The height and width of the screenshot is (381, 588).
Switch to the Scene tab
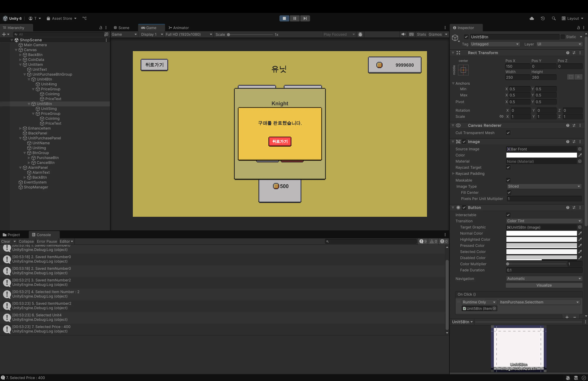121,28
